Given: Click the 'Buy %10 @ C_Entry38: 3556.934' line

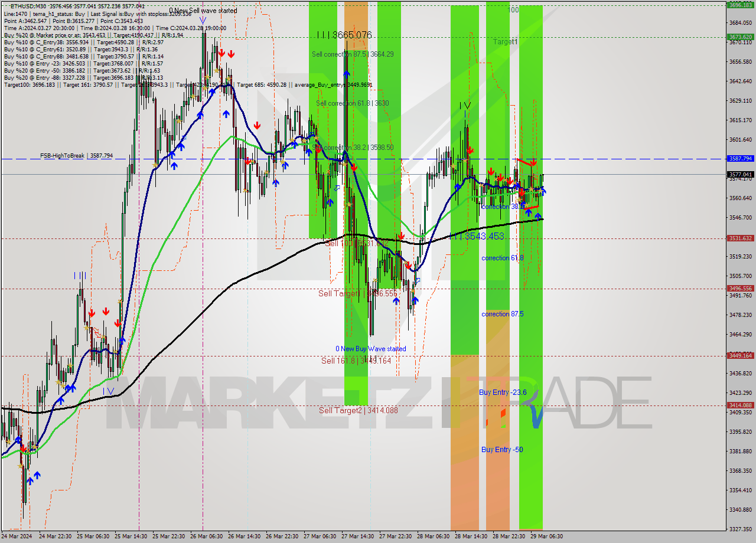Looking at the screenshot, I should tap(84, 42).
